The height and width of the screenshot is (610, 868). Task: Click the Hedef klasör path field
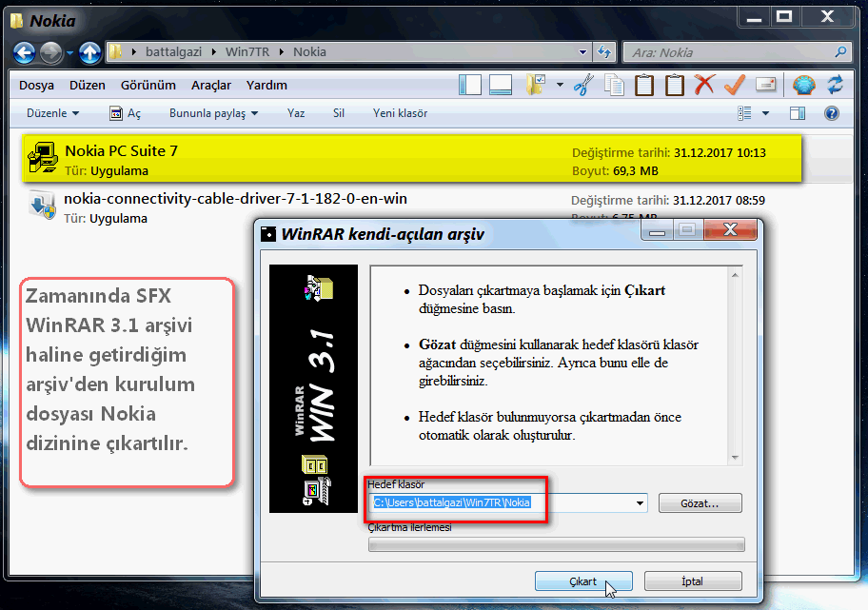[507, 503]
